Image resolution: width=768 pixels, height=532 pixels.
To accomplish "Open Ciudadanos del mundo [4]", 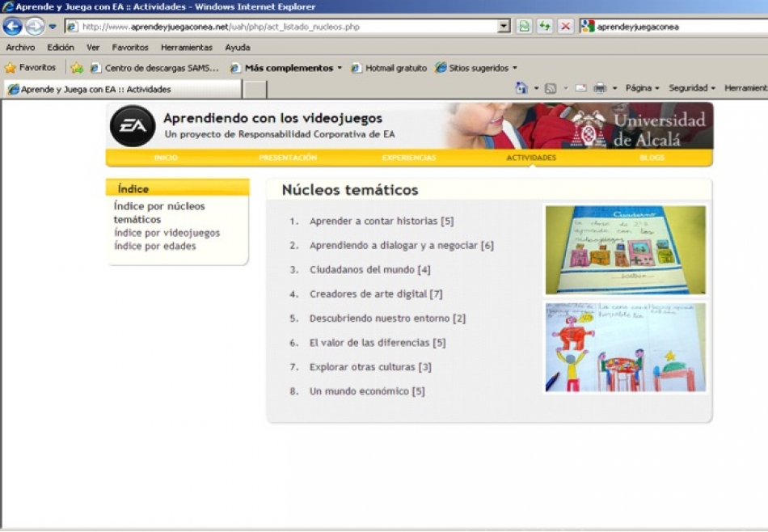I will tap(369, 269).
